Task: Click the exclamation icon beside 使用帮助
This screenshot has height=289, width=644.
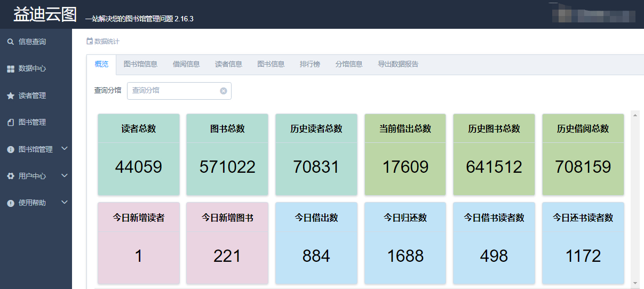Action: 10,203
